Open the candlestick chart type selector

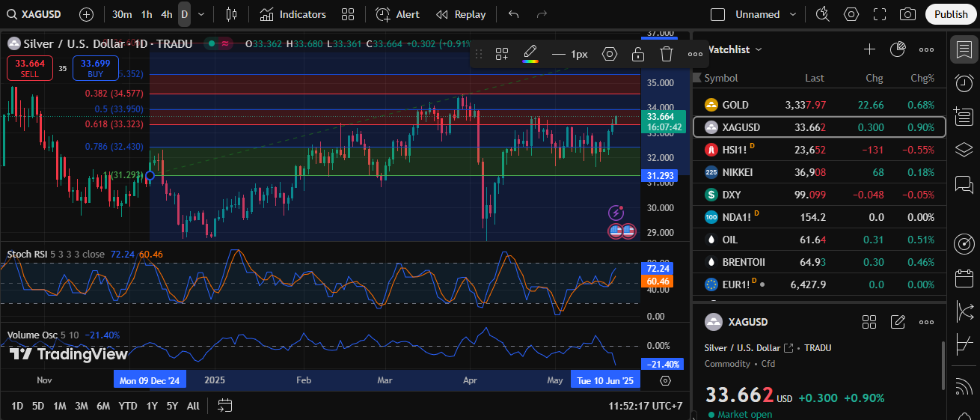click(x=231, y=14)
